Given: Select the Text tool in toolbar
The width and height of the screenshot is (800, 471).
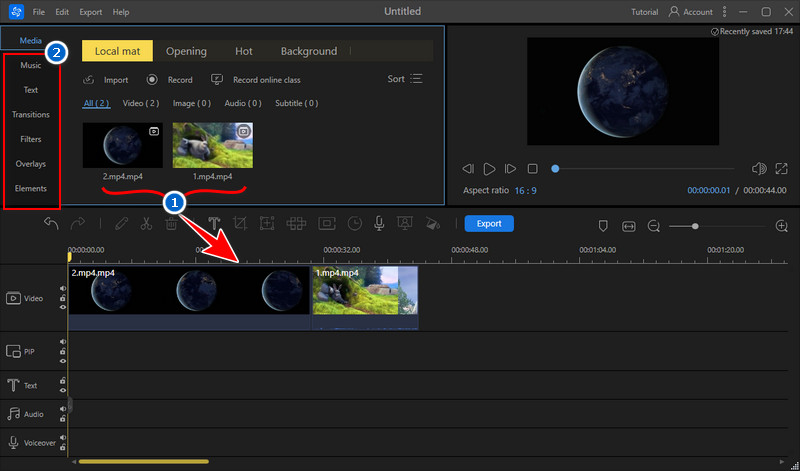Looking at the screenshot, I should coord(214,224).
